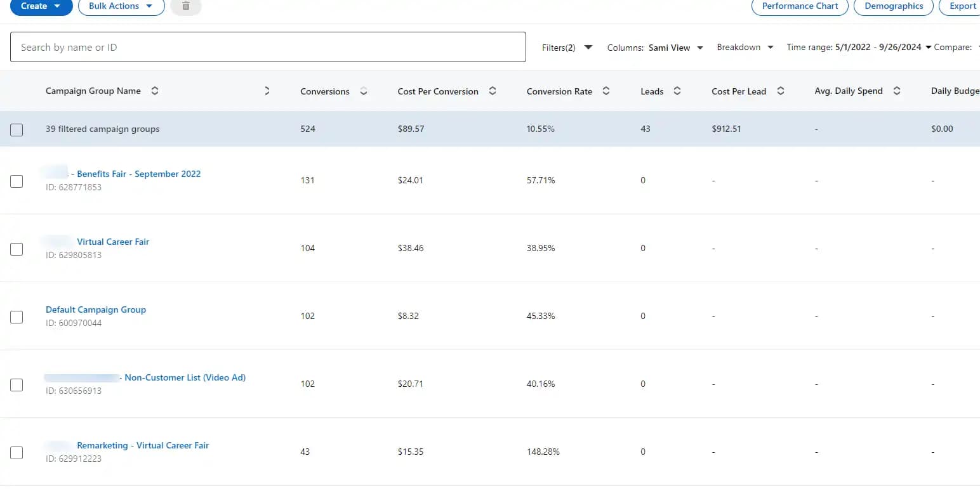980x489 pixels.
Task: Open the Compare dropdown
Action: pos(955,48)
